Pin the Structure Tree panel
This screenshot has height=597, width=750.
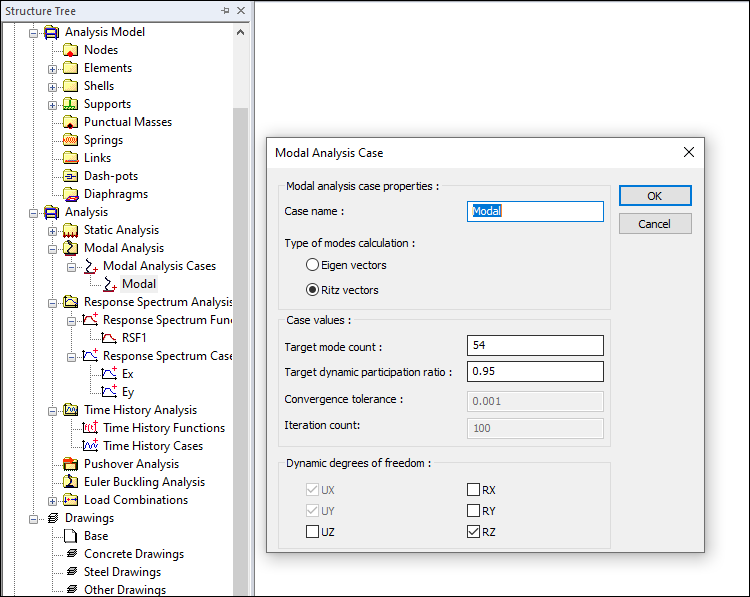[x=224, y=10]
